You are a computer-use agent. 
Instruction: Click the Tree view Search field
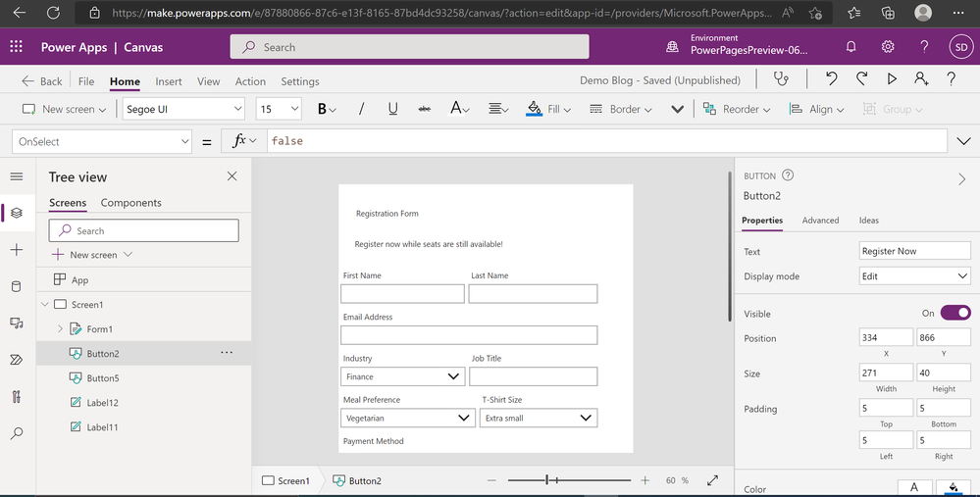click(x=144, y=230)
